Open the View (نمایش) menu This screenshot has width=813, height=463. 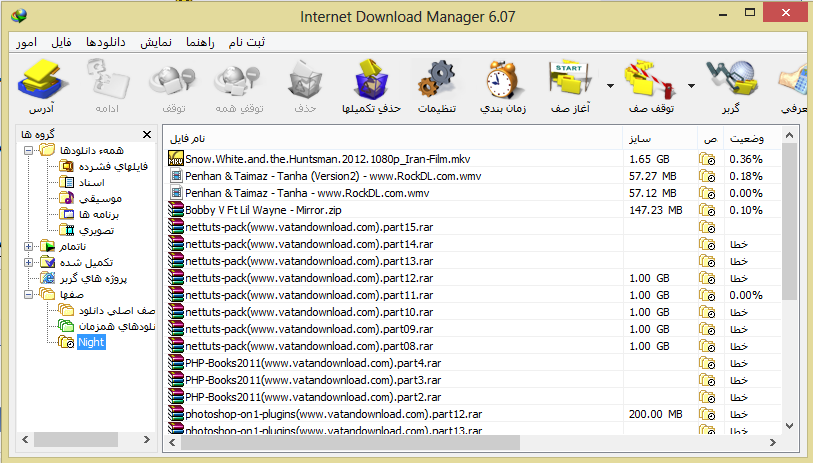tap(156, 42)
